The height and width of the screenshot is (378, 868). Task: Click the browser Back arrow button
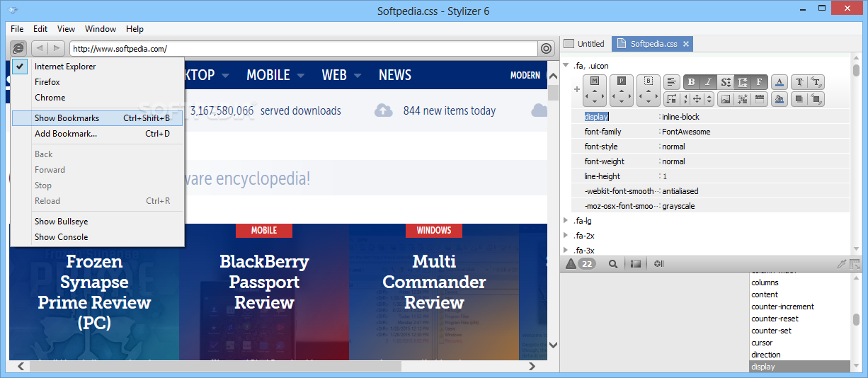(x=39, y=48)
